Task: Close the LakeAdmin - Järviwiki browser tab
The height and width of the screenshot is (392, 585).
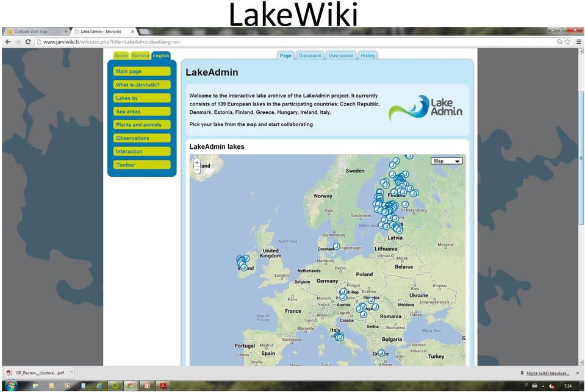Action: click(132, 32)
